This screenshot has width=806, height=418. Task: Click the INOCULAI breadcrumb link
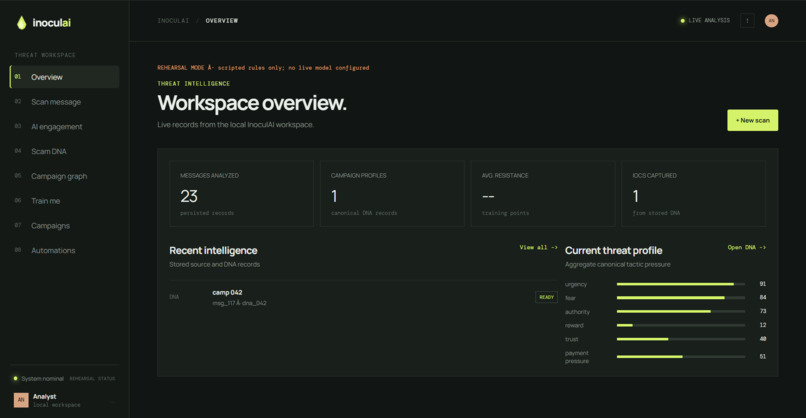tap(173, 21)
